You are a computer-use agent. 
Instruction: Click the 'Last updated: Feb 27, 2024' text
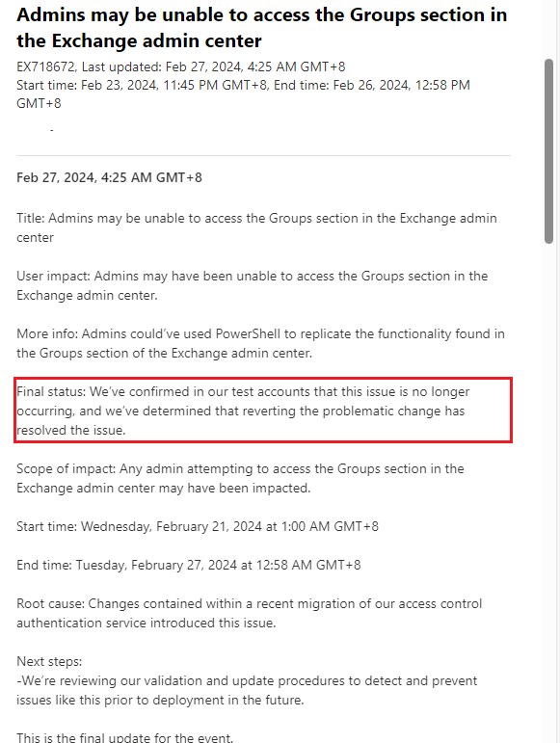(213, 66)
